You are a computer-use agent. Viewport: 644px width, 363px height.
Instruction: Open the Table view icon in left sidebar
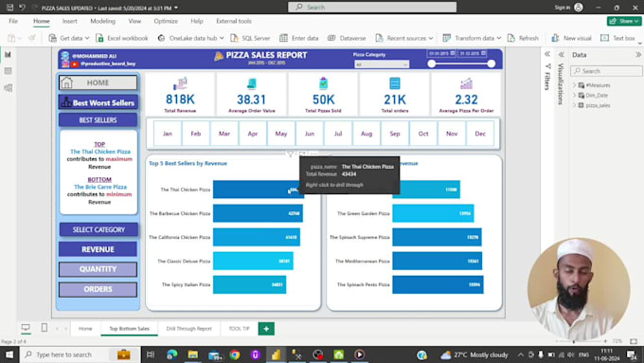[8, 71]
